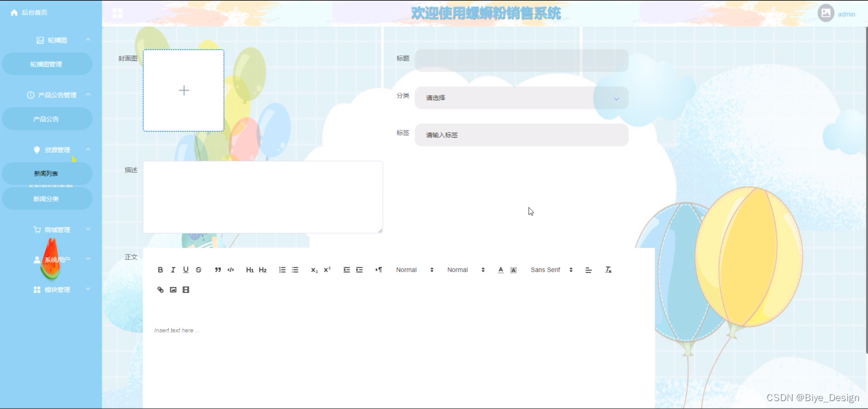Open 产品公告 in sidebar
The image size is (868, 409).
pyautogui.click(x=46, y=119)
